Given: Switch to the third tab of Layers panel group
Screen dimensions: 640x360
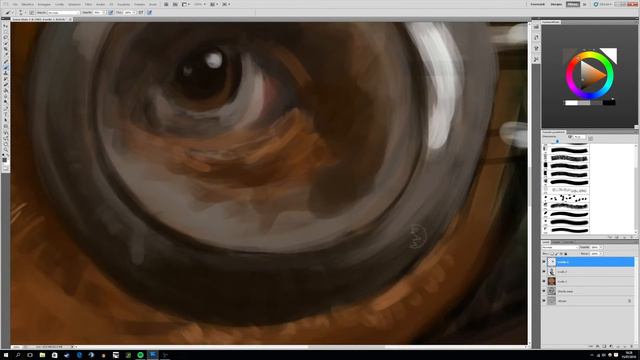Looking at the screenshot, I should [x=568, y=242].
